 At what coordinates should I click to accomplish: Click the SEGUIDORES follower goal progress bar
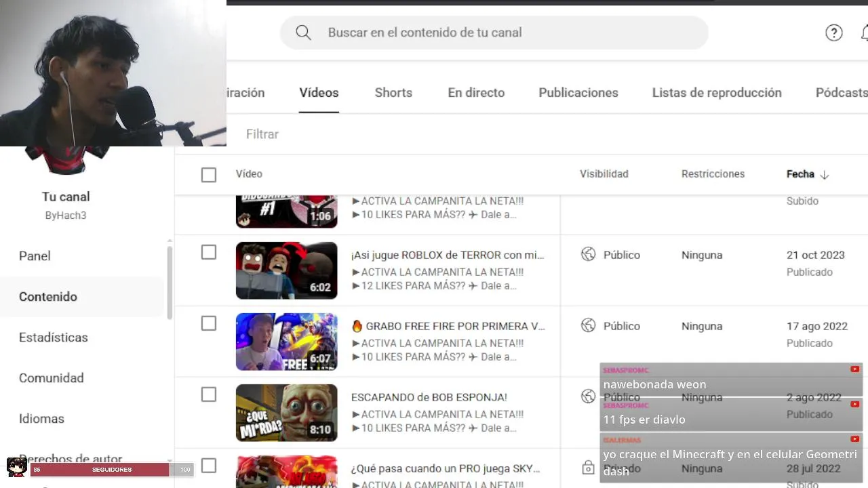point(112,470)
